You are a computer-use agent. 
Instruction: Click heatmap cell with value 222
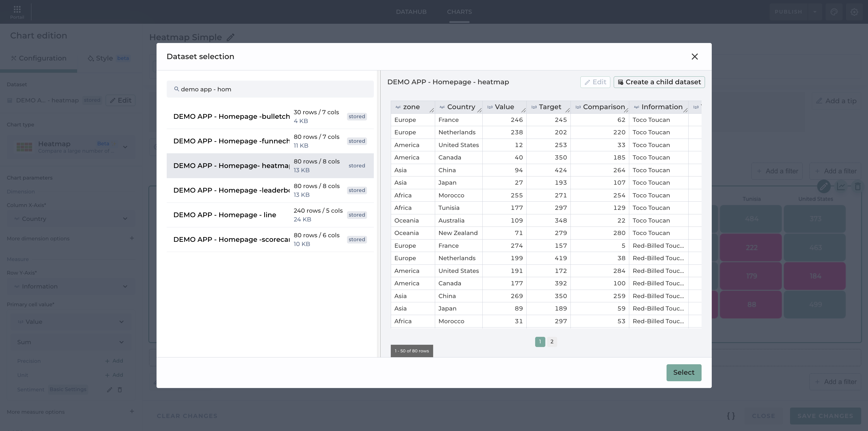751,247
